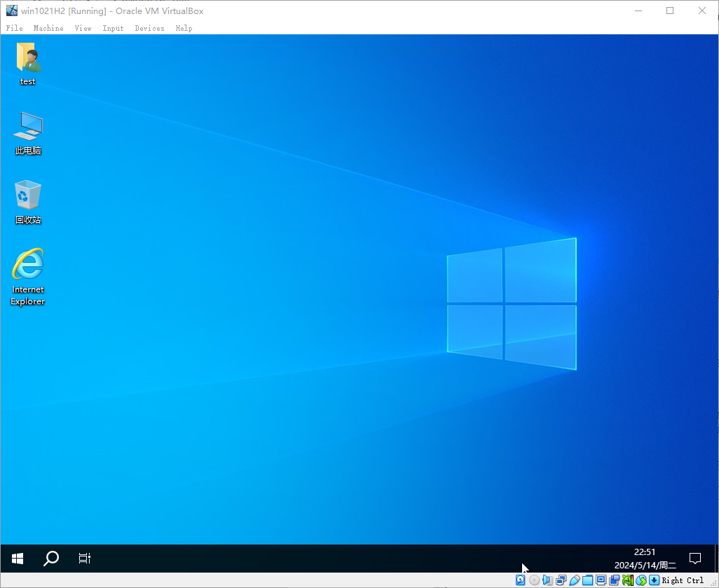Select the Internet Explorer desktop icon
719x588 pixels.
pyautogui.click(x=28, y=277)
